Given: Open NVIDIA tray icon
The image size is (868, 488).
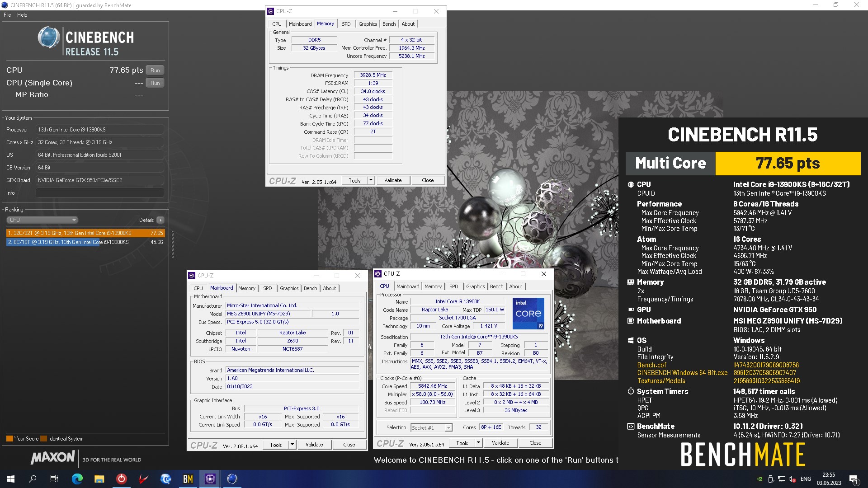Looking at the screenshot, I should pyautogui.click(x=760, y=479).
